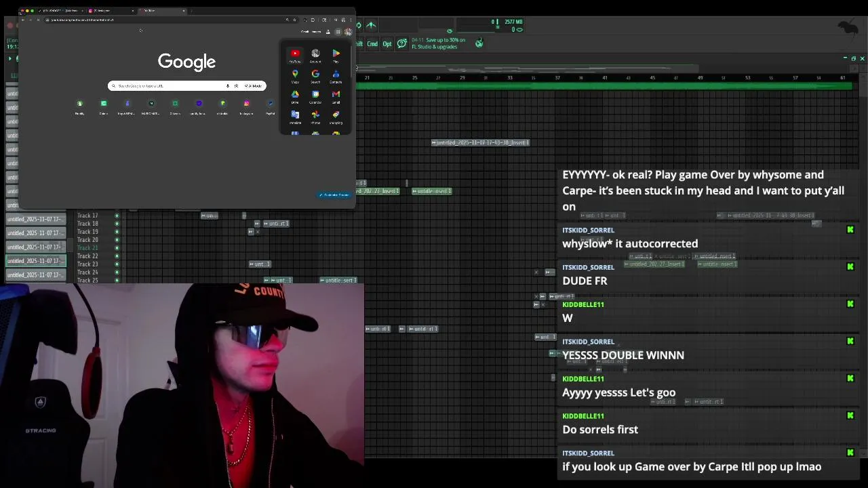The width and height of the screenshot is (868, 488).
Task: Open Contacts in the Google apps panel
Action: pos(336,76)
